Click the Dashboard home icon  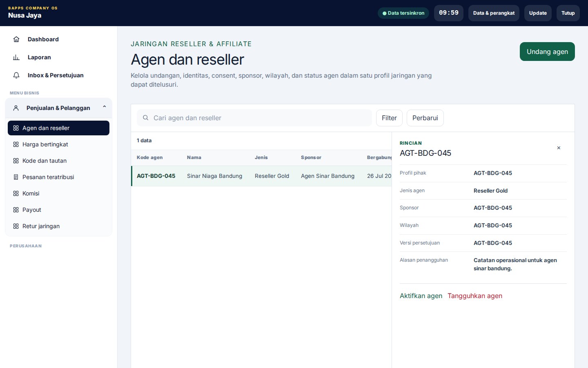(16, 39)
